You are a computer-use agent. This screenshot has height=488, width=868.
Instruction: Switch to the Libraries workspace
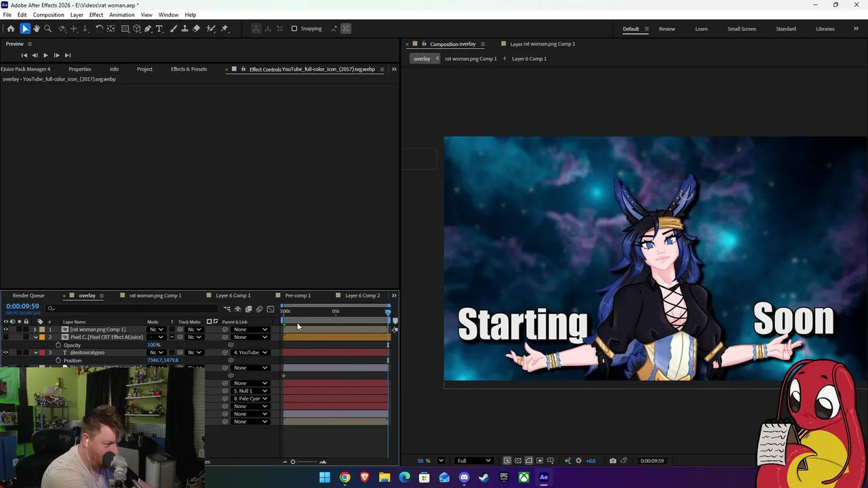pos(825,29)
